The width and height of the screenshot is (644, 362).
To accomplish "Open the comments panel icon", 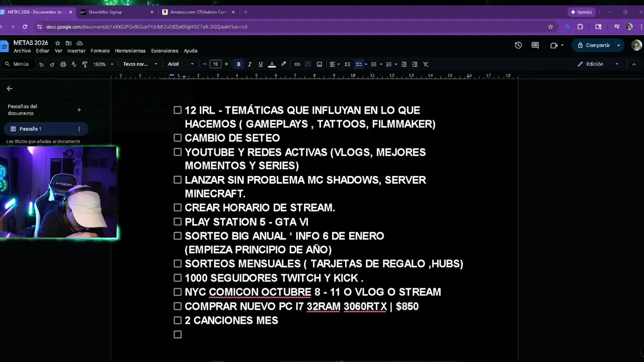I will (x=535, y=45).
